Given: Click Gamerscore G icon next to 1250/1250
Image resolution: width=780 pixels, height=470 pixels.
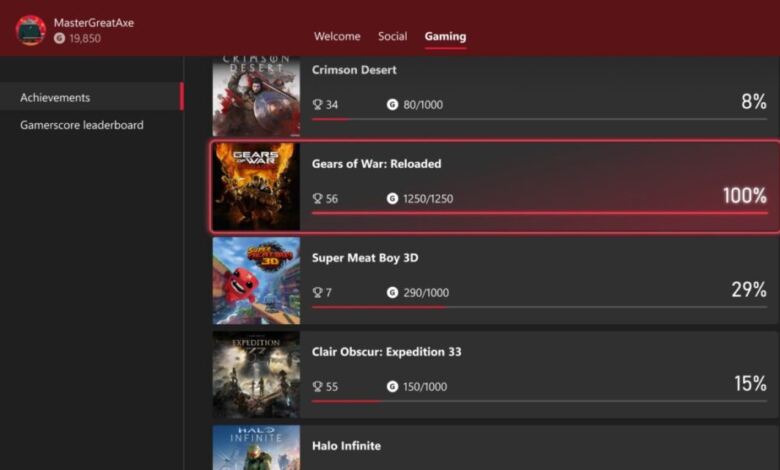Looking at the screenshot, I should (x=392, y=199).
